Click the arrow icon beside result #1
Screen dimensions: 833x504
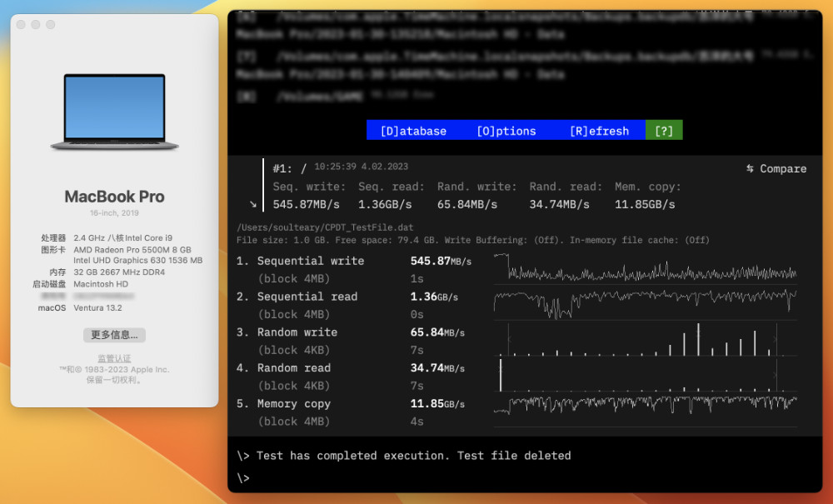tap(253, 204)
